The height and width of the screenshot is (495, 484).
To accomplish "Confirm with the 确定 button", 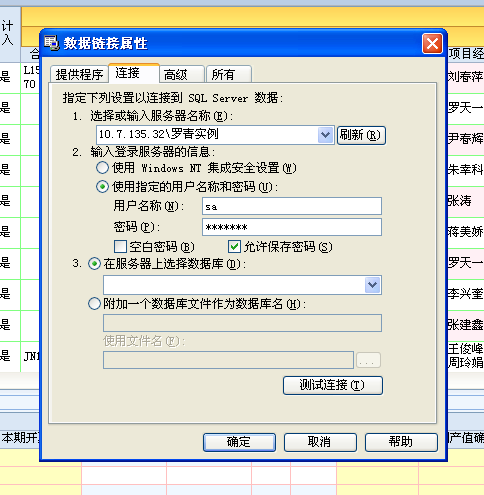I will (239, 442).
